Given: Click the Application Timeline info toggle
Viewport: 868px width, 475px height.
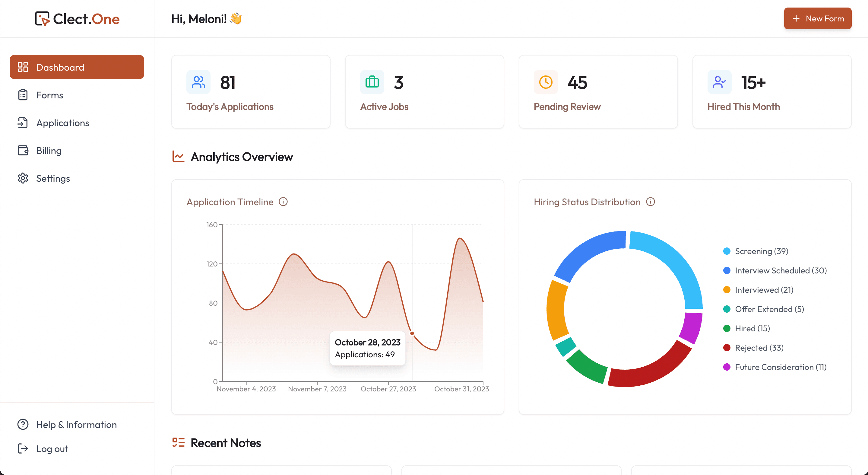Looking at the screenshot, I should coord(284,202).
